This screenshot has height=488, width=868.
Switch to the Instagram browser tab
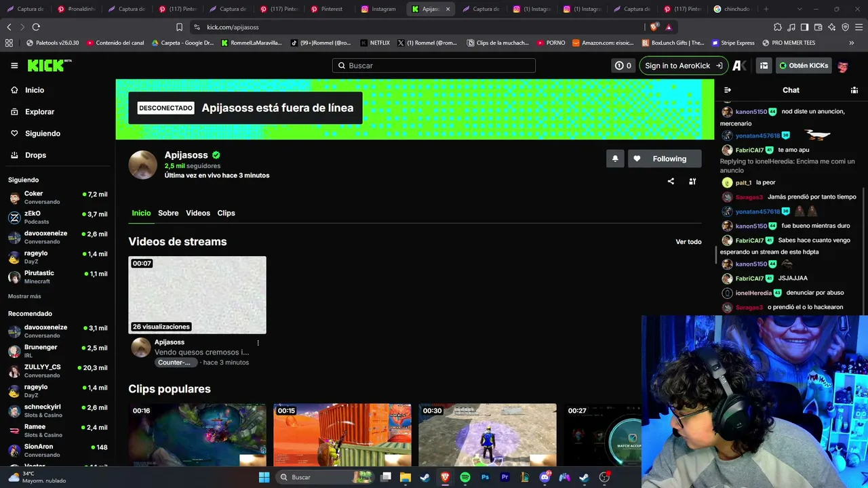[x=378, y=9]
